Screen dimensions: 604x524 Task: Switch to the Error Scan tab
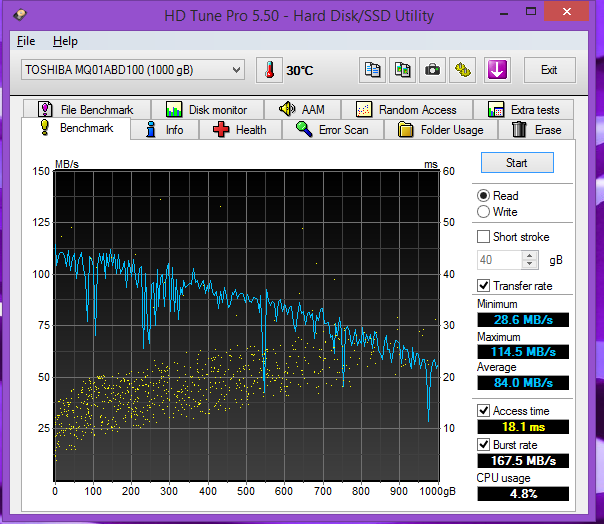point(333,129)
